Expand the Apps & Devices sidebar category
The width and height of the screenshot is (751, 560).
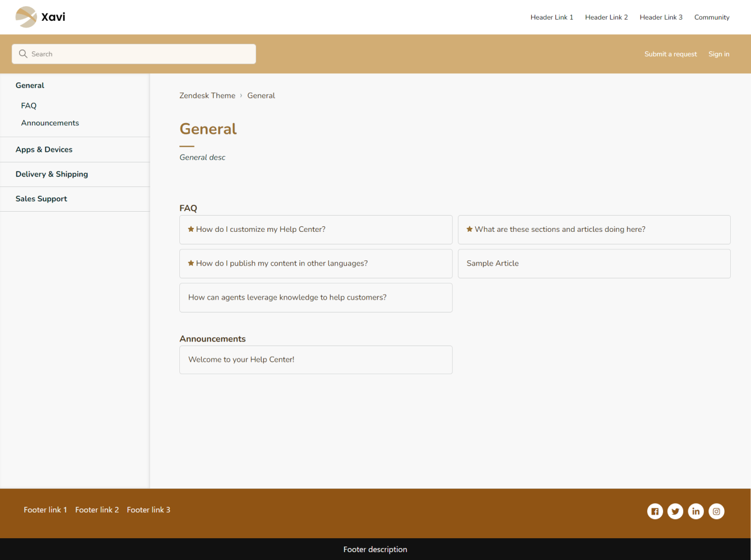point(44,150)
